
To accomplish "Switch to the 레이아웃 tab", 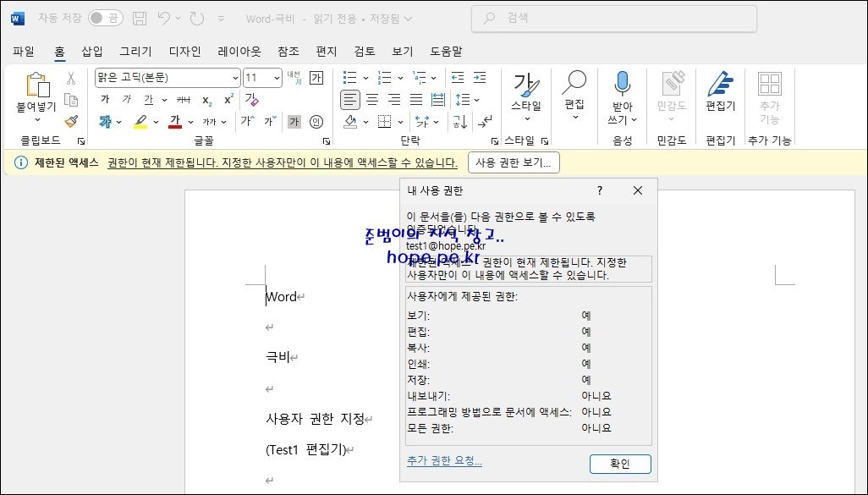I will [x=239, y=52].
